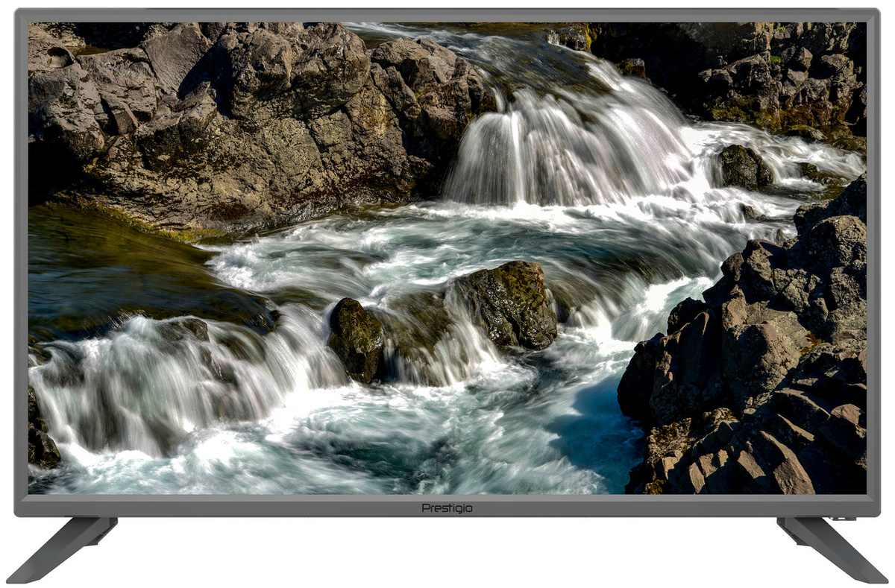895x588 pixels.
Task: Click the bottom bezel left of the logo
Action: [224, 507]
